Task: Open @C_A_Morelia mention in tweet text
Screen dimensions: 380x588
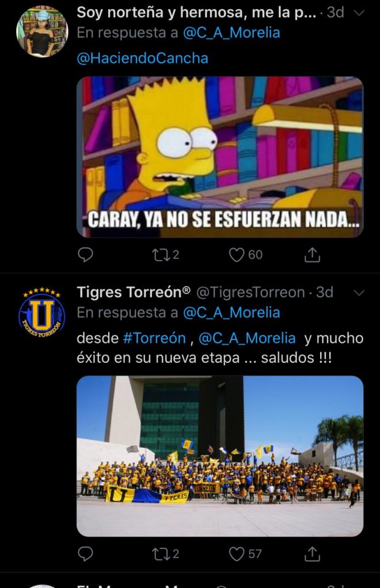Action: [x=247, y=338]
